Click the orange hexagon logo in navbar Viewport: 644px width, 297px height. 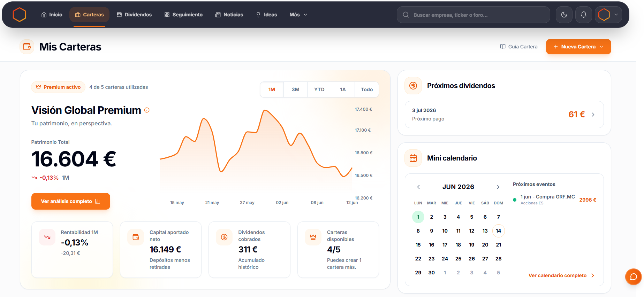pyautogui.click(x=20, y=15)
